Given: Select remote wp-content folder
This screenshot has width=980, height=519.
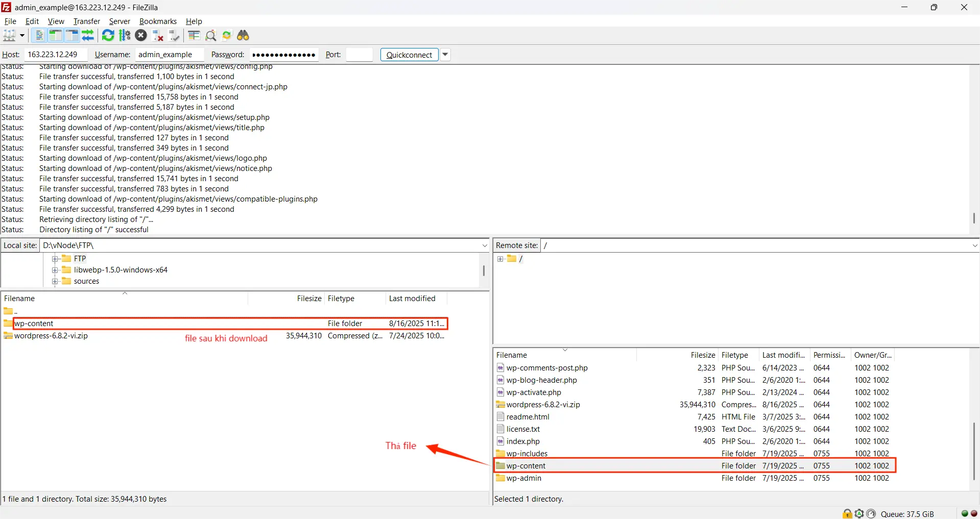Looking at the screenshot, I should click(x=695, y=466).
